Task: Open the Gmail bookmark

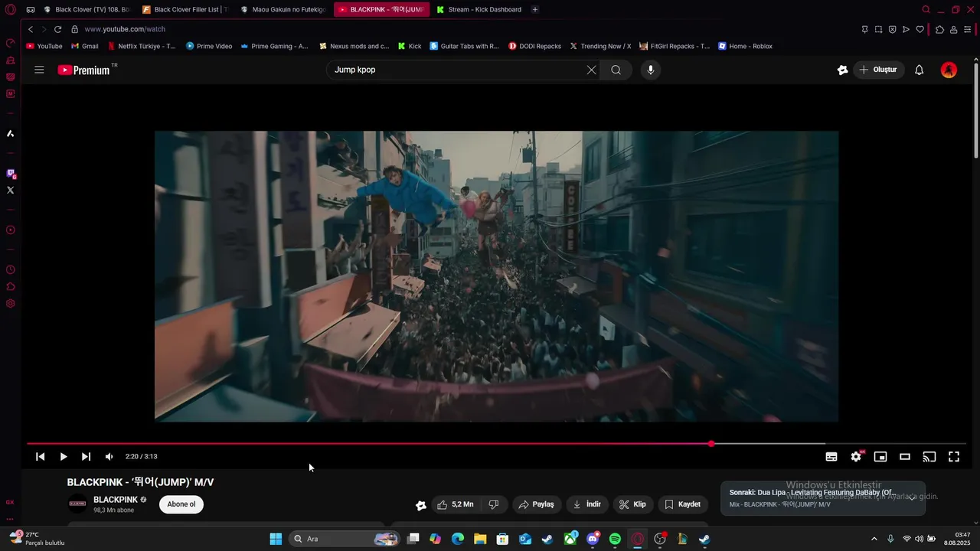Action: click(85, 46)
